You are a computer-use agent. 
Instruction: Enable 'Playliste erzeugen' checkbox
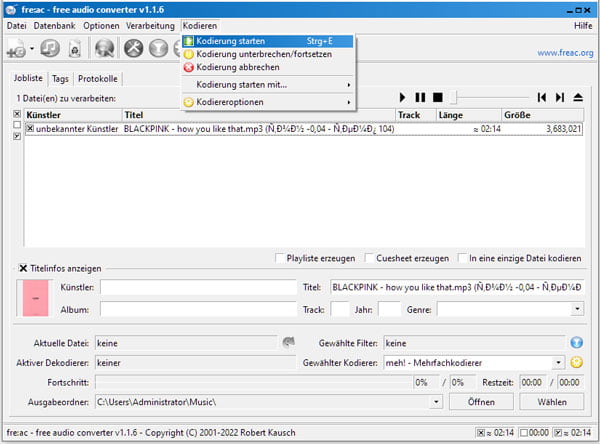point(281,258)
